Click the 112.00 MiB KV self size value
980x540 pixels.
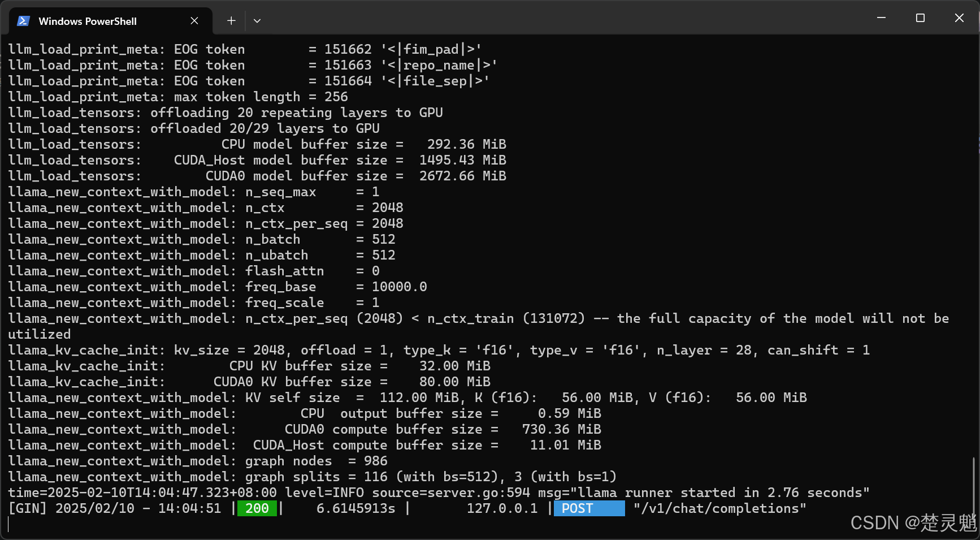(x=419, y=398)
